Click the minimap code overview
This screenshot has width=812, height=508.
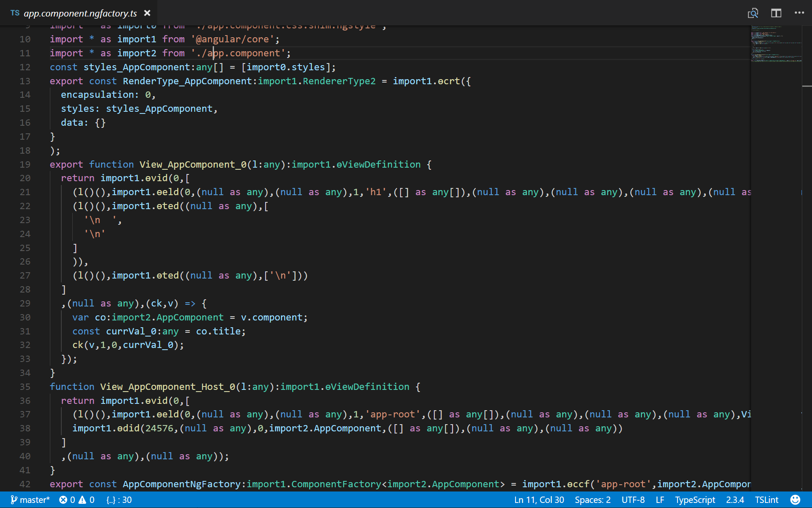776,44
